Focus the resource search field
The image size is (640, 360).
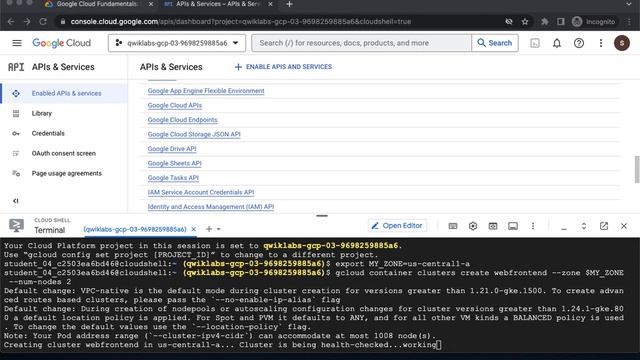point(362,43)
